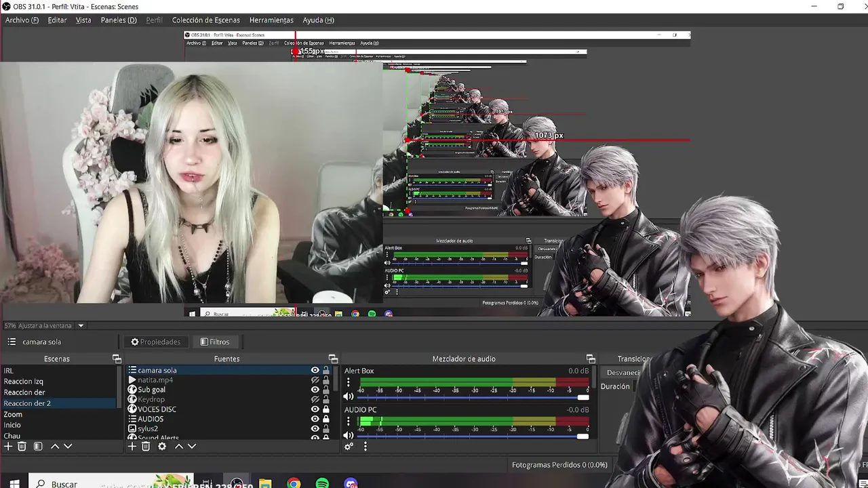Undock the Fuentes panel
868x488 pixels.
coord(333,359)
